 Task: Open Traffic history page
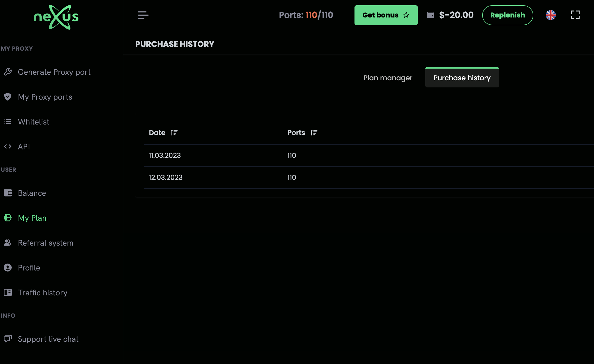[x=42, y=292]
